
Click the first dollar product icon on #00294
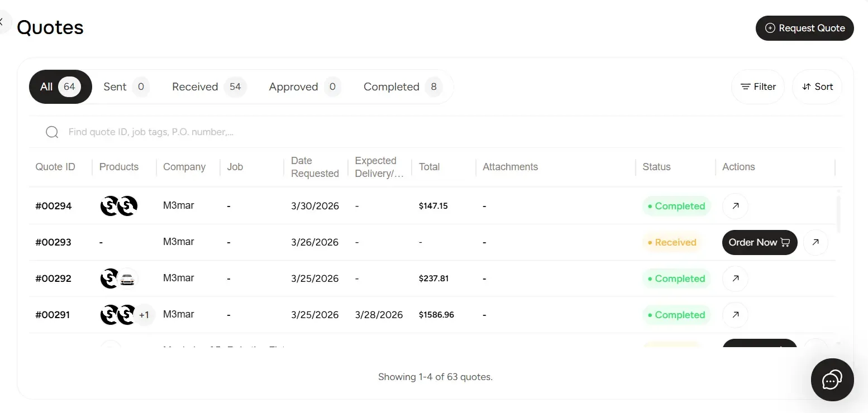point(109,205)
